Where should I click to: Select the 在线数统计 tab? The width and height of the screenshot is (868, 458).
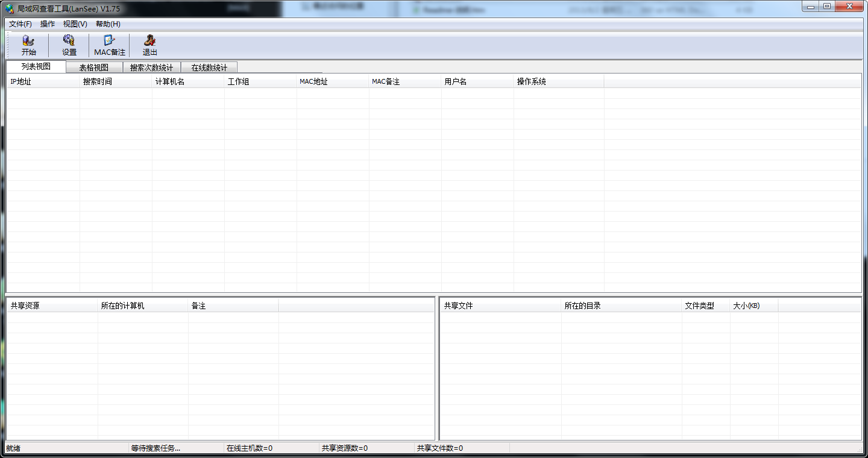tap(209, 67)
